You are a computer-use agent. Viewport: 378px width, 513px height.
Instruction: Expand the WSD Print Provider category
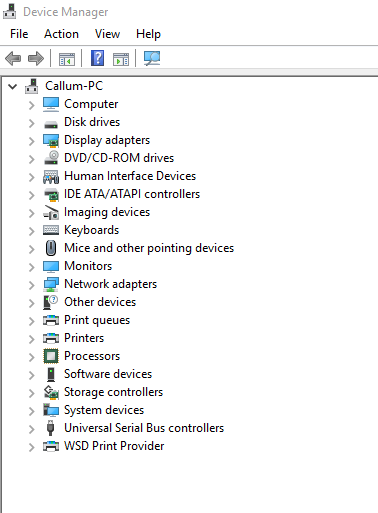click(x=31, y=447)
